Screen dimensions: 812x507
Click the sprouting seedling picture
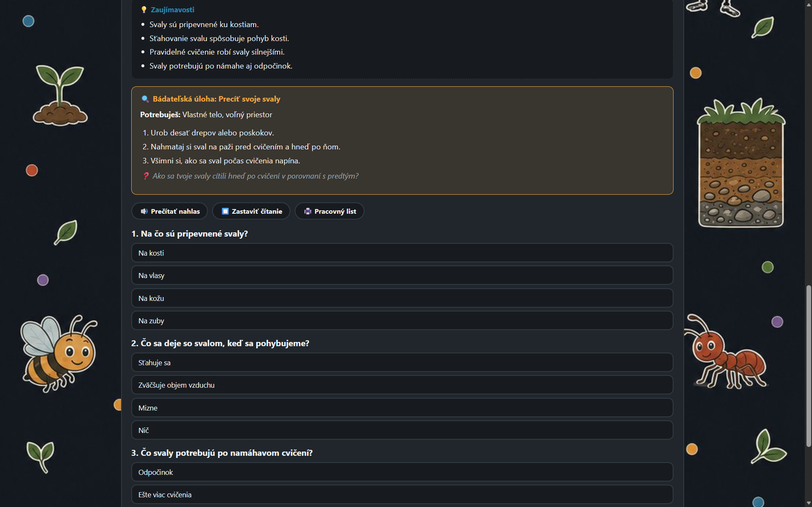tap(60, 95)
